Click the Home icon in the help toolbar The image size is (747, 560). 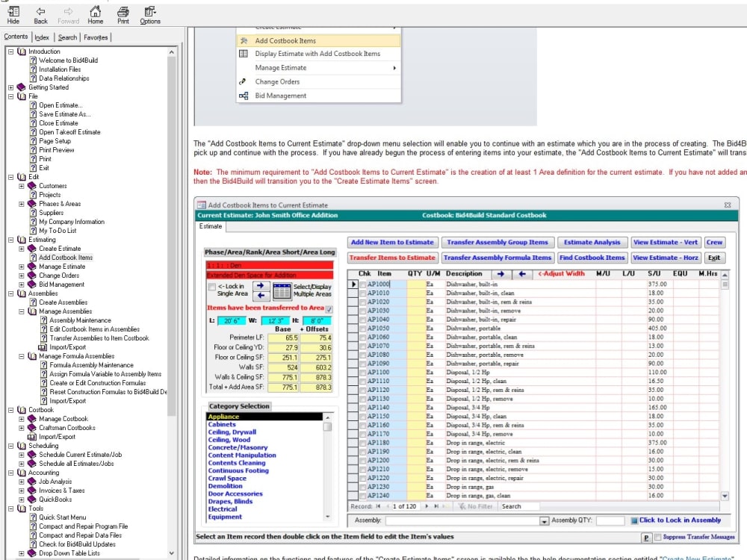(96, 13)
